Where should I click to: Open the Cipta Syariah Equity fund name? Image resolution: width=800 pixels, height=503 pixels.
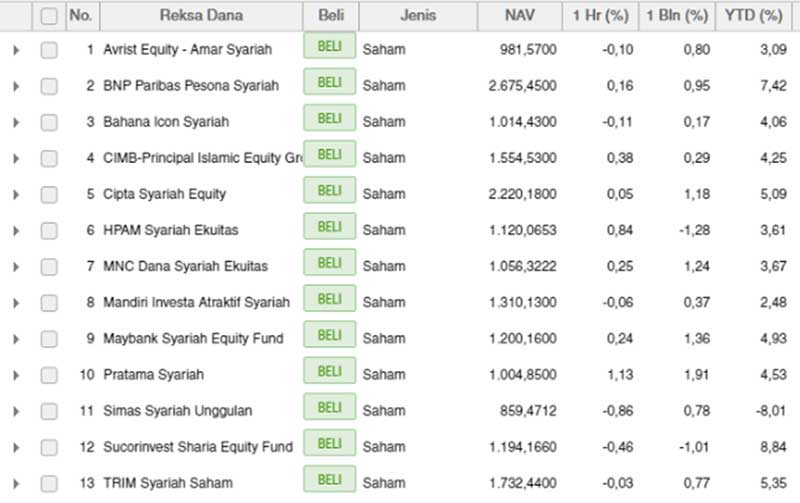(x=164, y=194)
